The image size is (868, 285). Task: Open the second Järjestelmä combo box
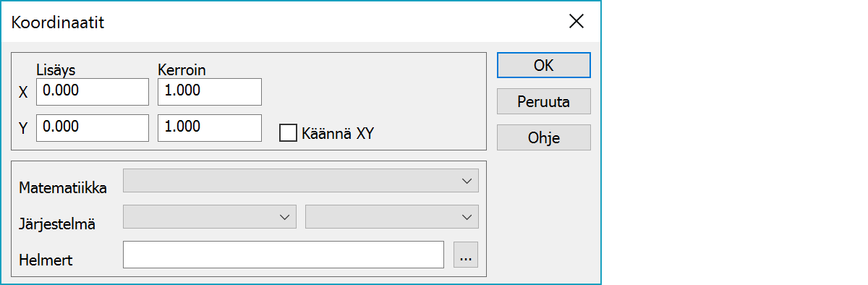coord(392,216)
